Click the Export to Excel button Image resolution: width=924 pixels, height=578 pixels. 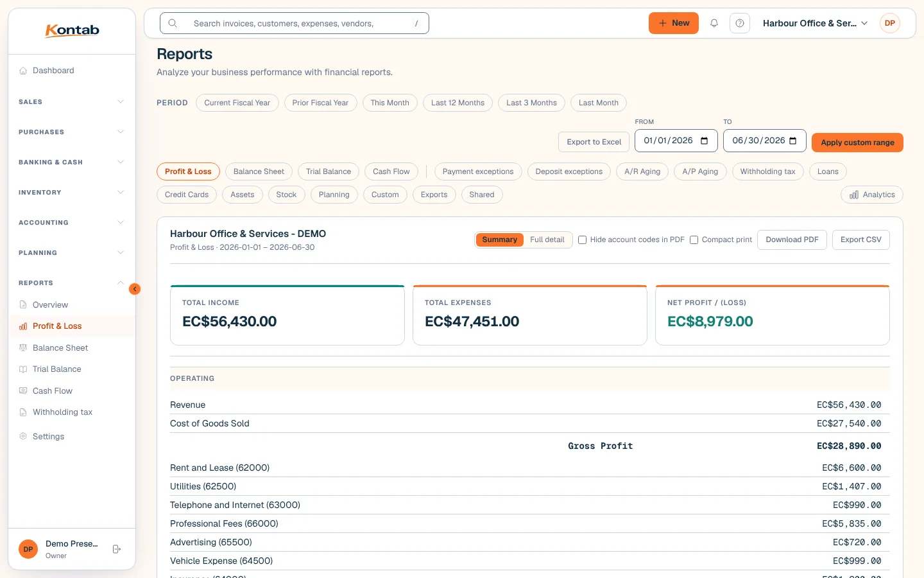coord(594,142)
